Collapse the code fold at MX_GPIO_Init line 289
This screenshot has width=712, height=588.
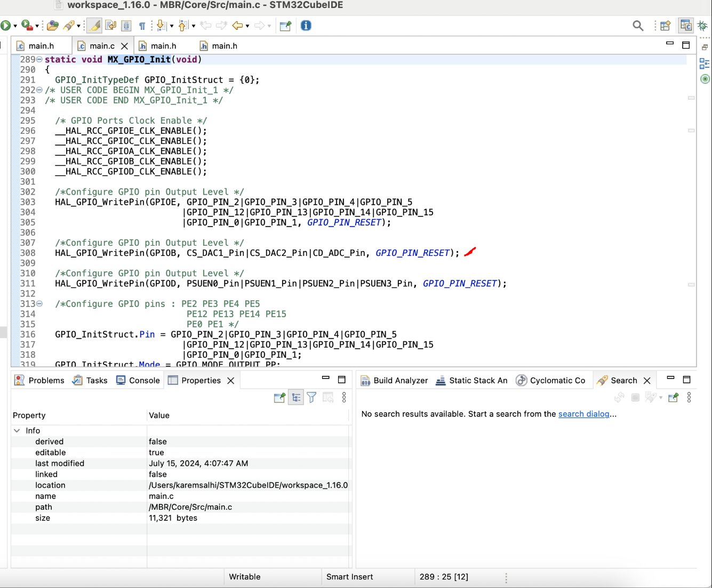(x=39, y=60)
